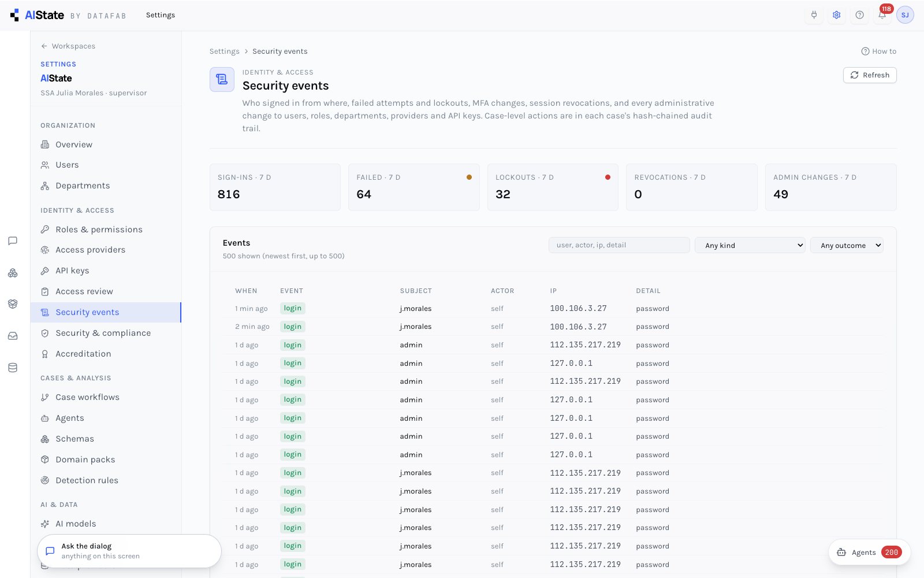Open Case workflows page
Viewport: 924px width, 578px height.
(106, 397)
